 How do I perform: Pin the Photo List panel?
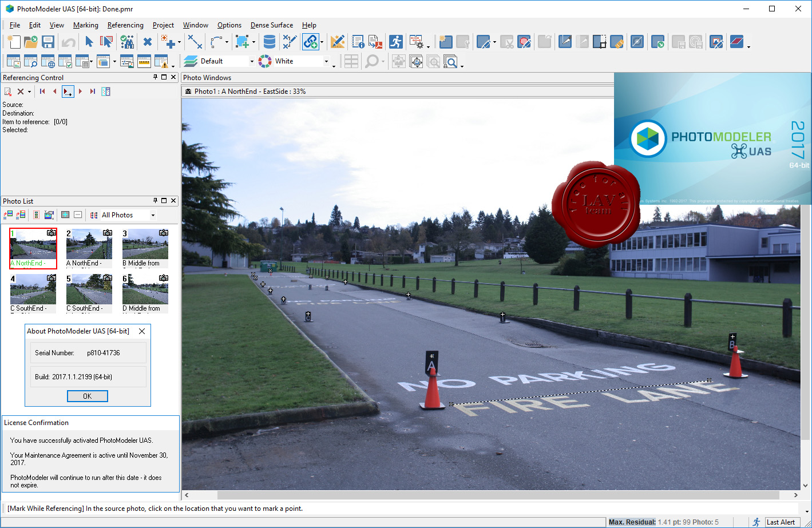155,201
